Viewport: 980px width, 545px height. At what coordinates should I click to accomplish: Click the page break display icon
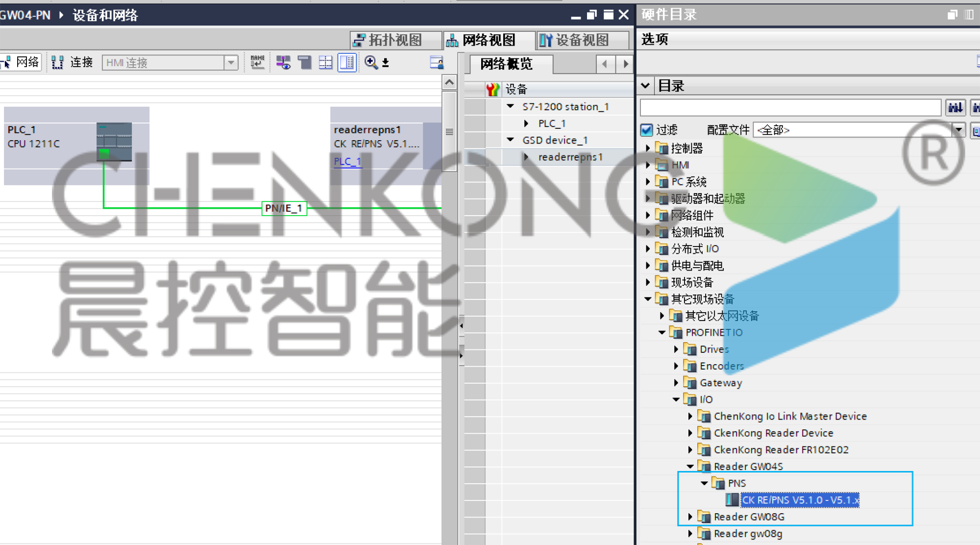click(325, 62)
